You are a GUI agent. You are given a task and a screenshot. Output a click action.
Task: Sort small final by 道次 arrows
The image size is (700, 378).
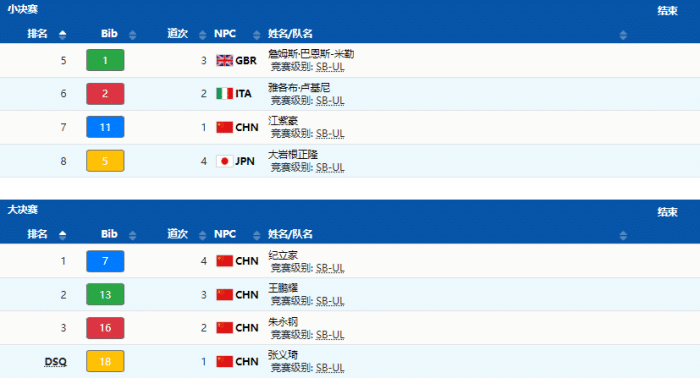point(203,34)
